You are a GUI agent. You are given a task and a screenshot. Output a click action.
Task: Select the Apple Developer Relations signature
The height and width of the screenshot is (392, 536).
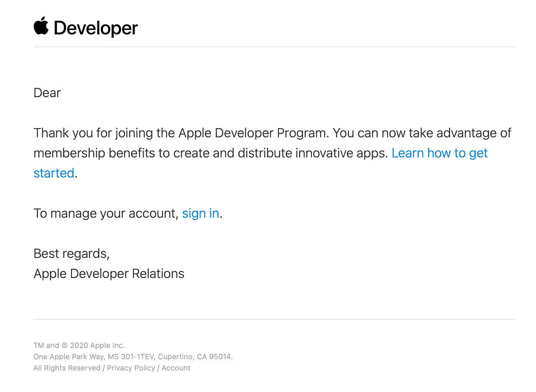pos(108,273)
